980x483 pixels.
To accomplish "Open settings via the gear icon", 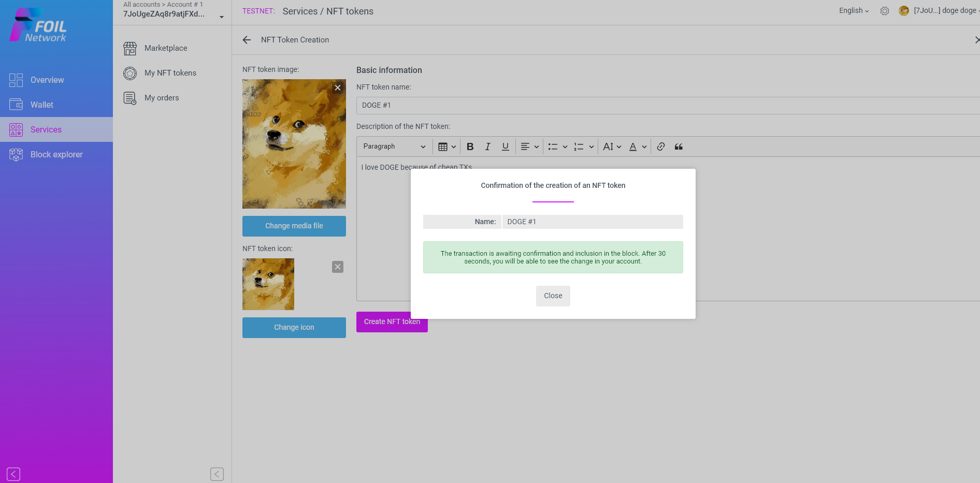I will point(885,11).
